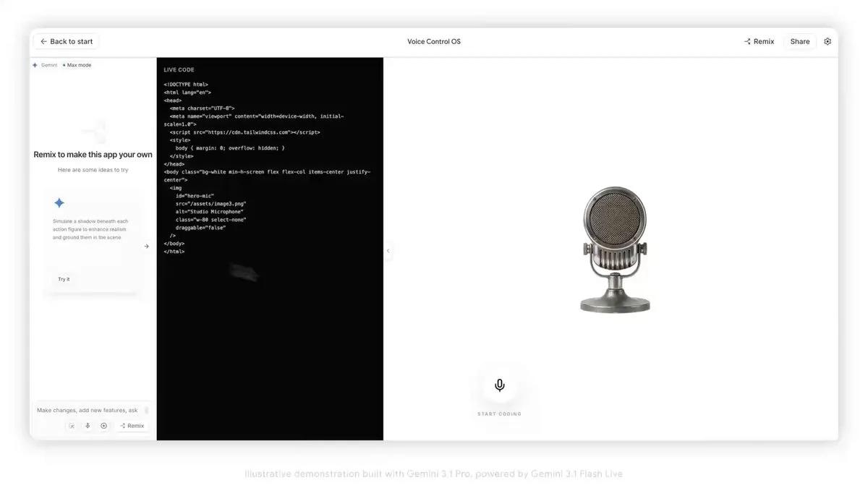
Task: Select the Gemini sparkle icon
Action: click(35, 64)
